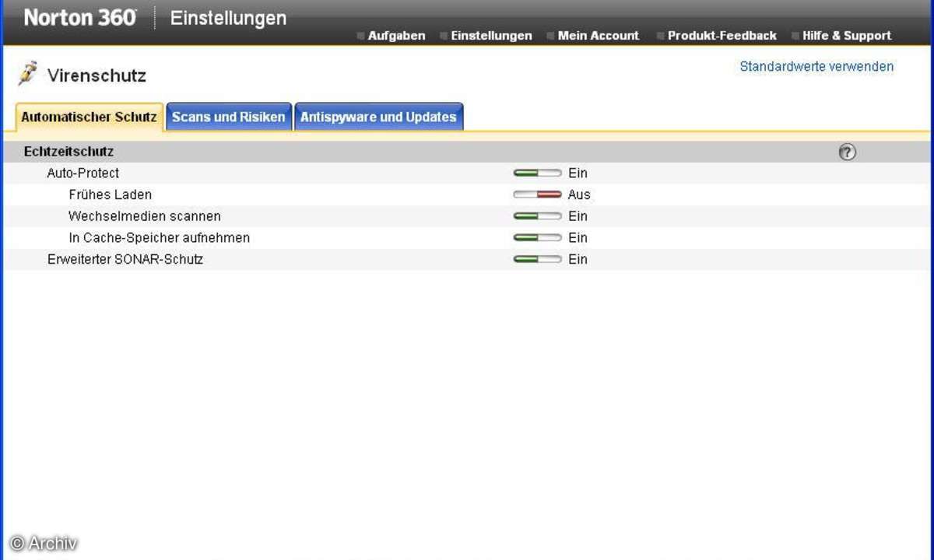Open Mein Account in top bar

598,36
